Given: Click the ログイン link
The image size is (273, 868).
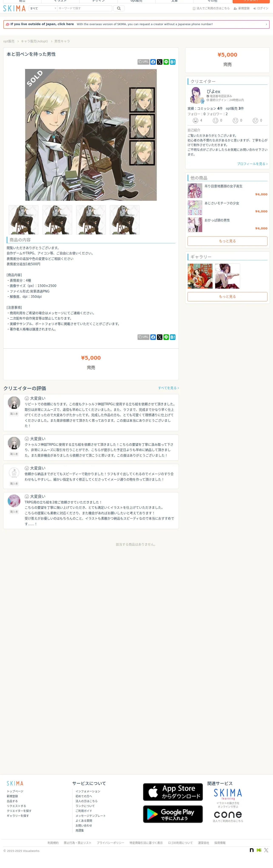Looking at the screenshot, I should [x=261, y=9].
